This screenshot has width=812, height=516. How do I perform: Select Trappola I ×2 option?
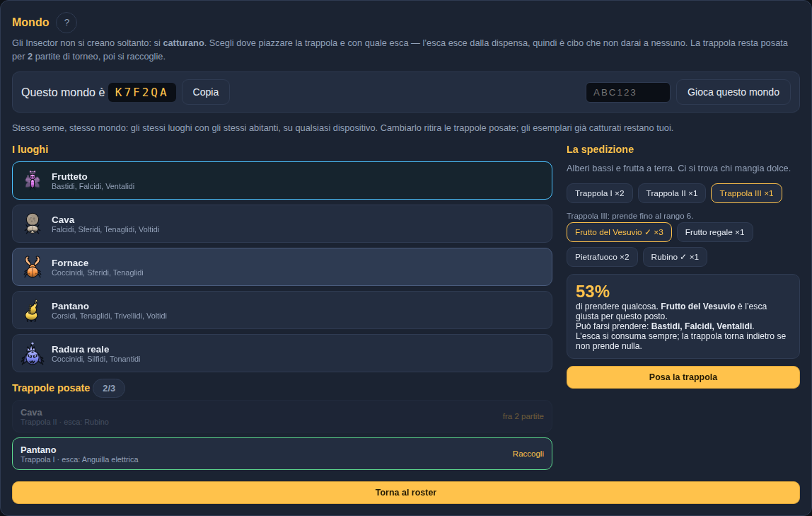coord(600,193)
